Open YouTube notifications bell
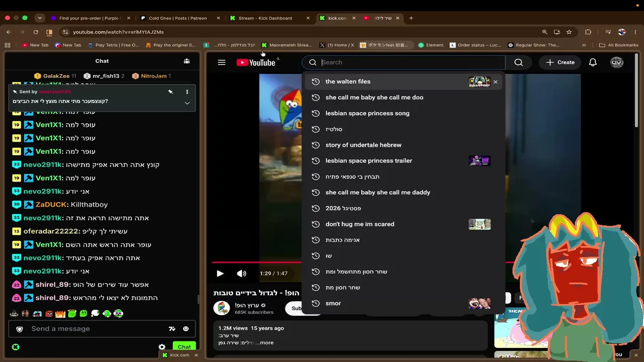The width and height of the screenshot is (644, 362). pos(593,62)
